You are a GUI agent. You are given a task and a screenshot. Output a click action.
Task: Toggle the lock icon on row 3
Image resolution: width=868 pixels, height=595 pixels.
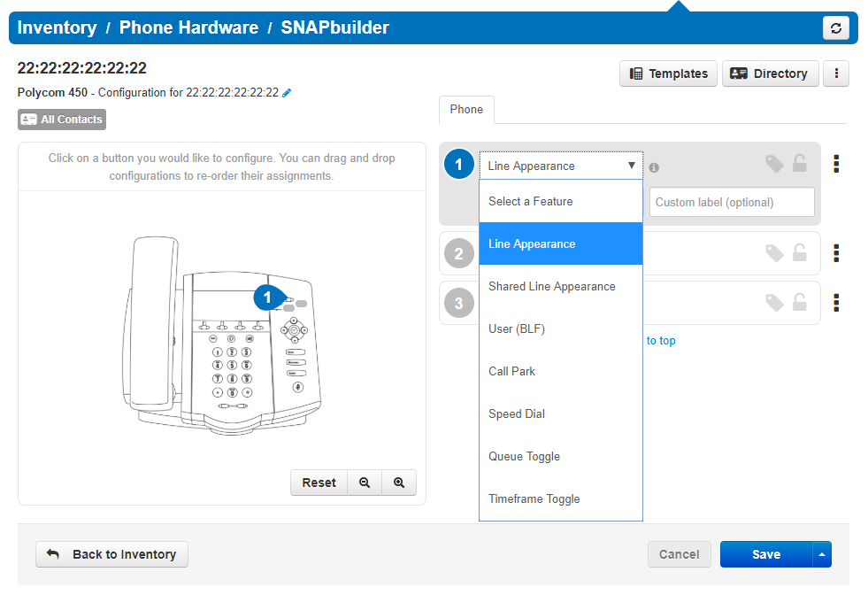[799, 302]
